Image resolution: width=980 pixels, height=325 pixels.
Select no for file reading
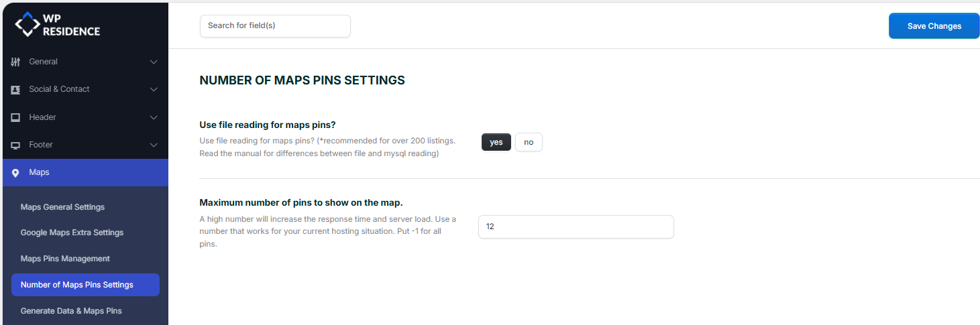click(x=529, y=142)
